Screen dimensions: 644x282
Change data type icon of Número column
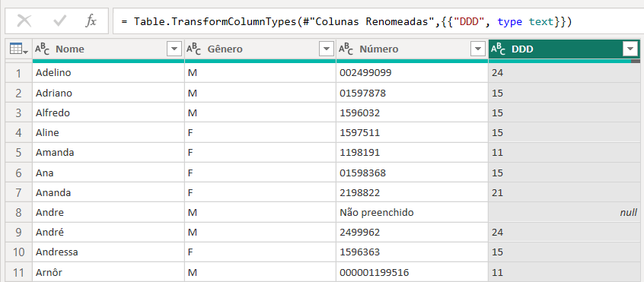346,49
